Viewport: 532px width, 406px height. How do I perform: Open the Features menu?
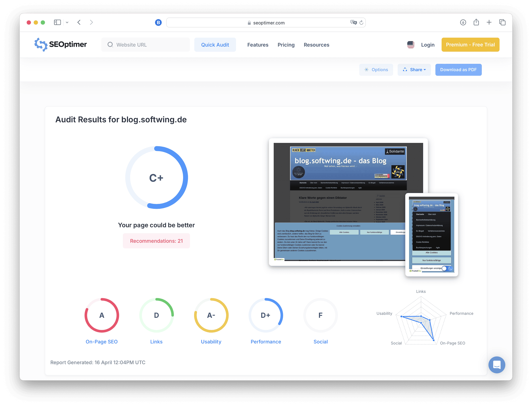pyautogui.click(x=258, y=45)
